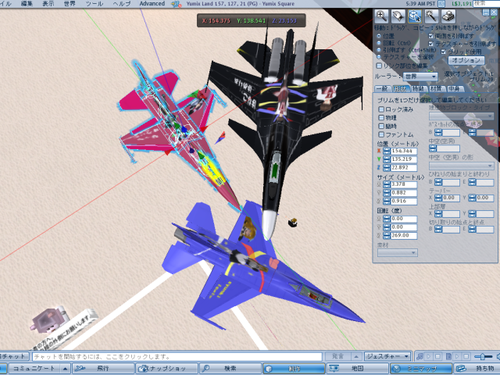
Task: Toggle the Mini-map button in bottom bar
Action: [421, 368]
